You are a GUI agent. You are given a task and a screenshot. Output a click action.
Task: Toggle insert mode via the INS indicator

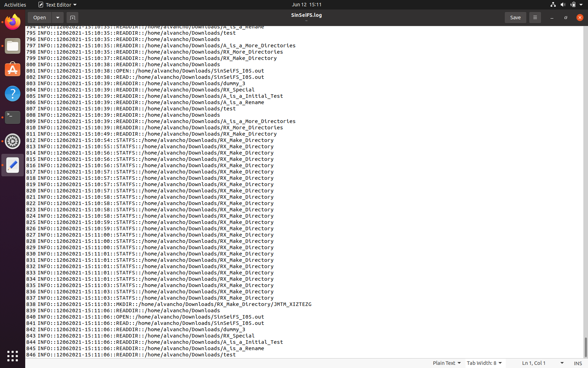[x=578, y=363]
